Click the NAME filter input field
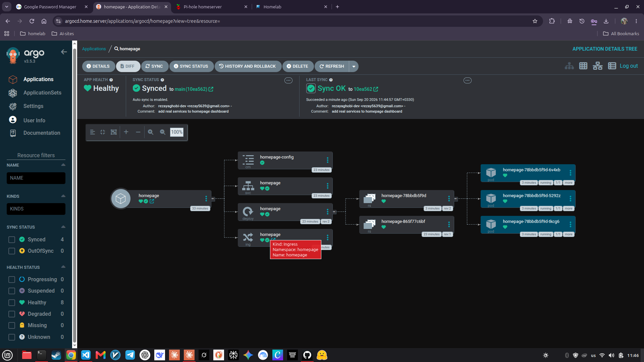 click(x=36, y=178)
